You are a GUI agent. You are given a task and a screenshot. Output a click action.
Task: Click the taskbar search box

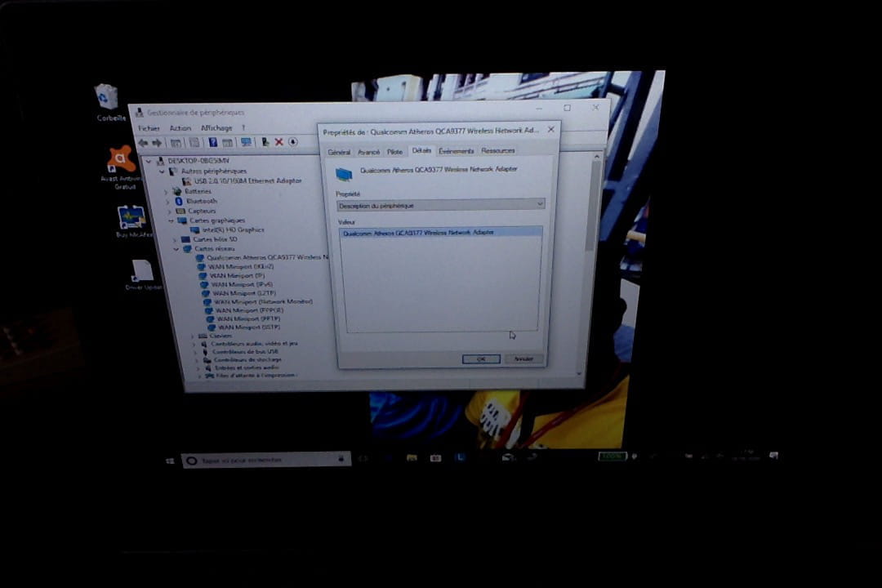[266, 460]
